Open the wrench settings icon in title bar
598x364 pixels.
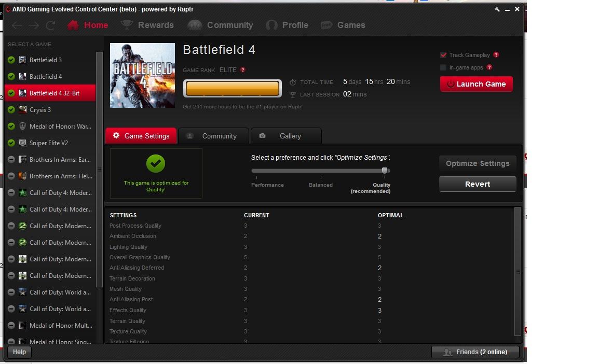[497, 9]
